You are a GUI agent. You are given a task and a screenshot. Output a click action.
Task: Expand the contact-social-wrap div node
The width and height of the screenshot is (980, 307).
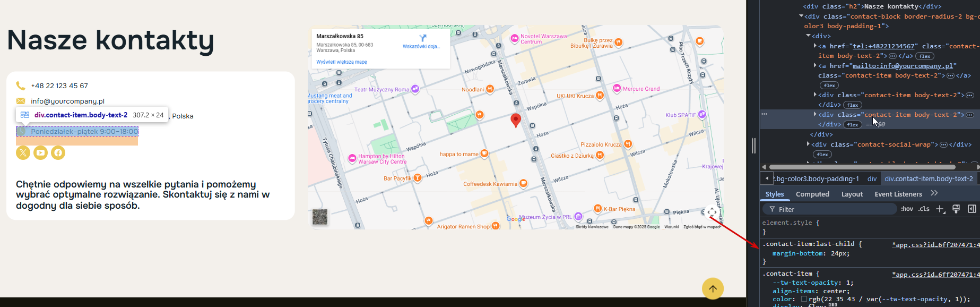(808, 144)
